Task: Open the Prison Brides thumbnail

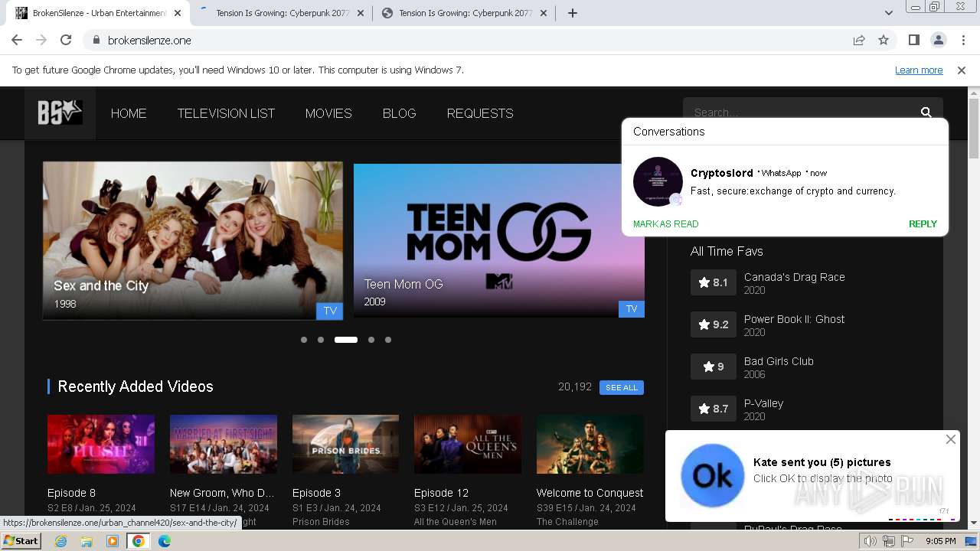Action: coord(345,444)
